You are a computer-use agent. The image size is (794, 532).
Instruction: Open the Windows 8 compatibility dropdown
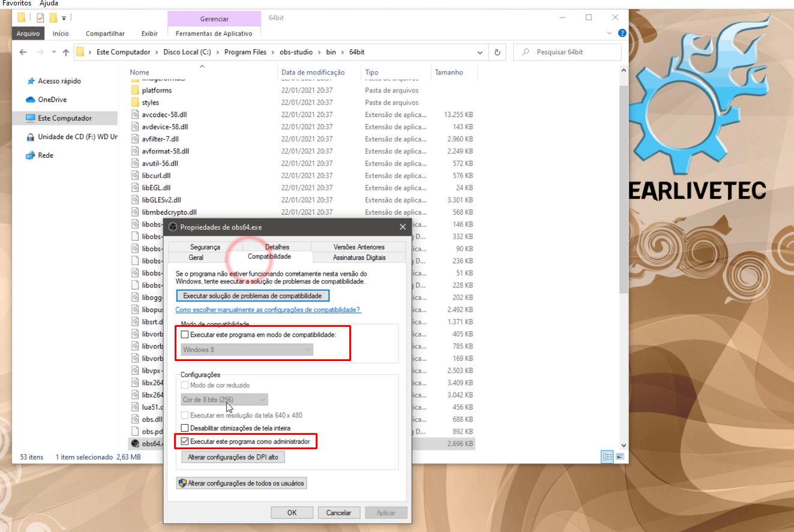(247, 350)
